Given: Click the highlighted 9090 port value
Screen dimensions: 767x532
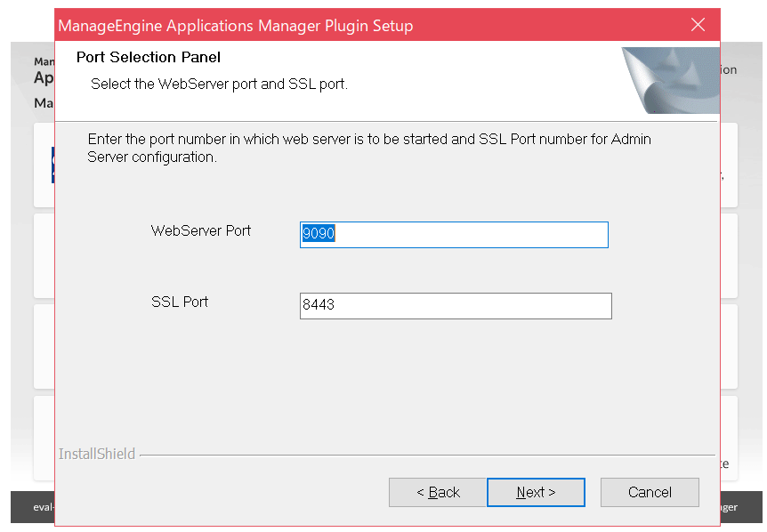Looking at the screenshot, I should [318, 234].
